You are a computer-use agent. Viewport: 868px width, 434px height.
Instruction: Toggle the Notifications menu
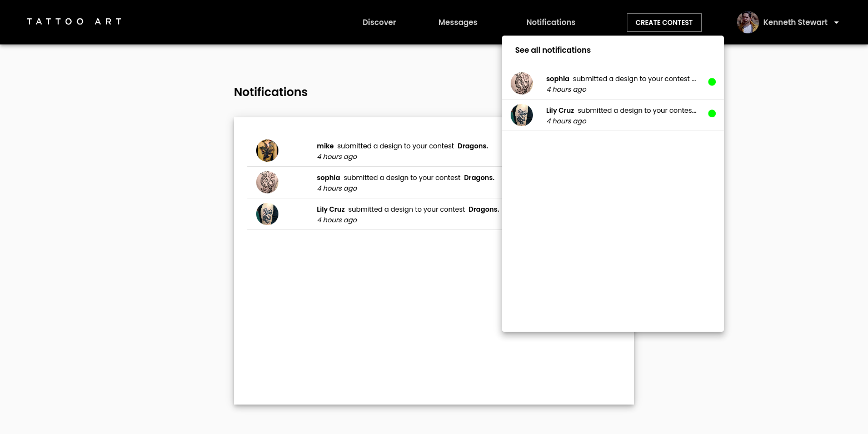551,22
